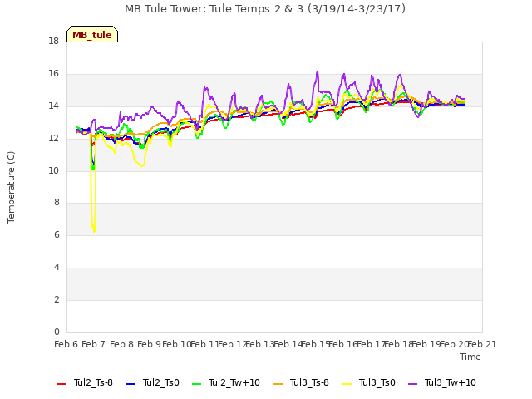Select the Tul3_Ts-8 legend label
The width and height of the screenshot is (532, 399).
point(309,382)
